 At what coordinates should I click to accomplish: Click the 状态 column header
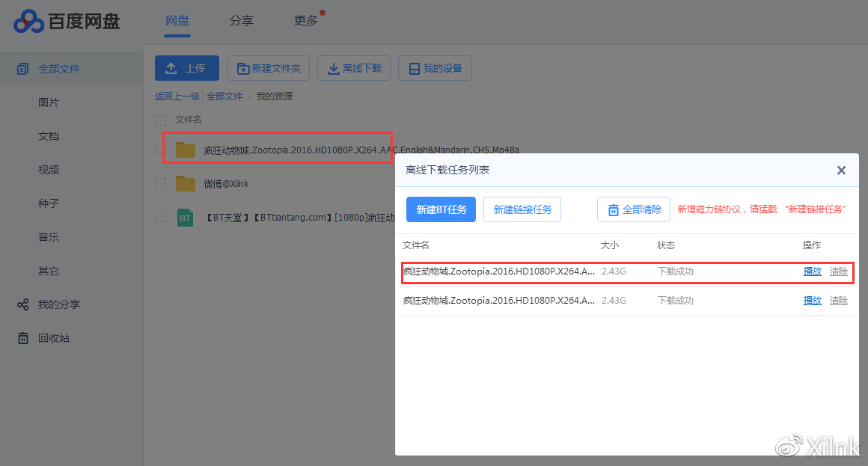pos(666,245)
